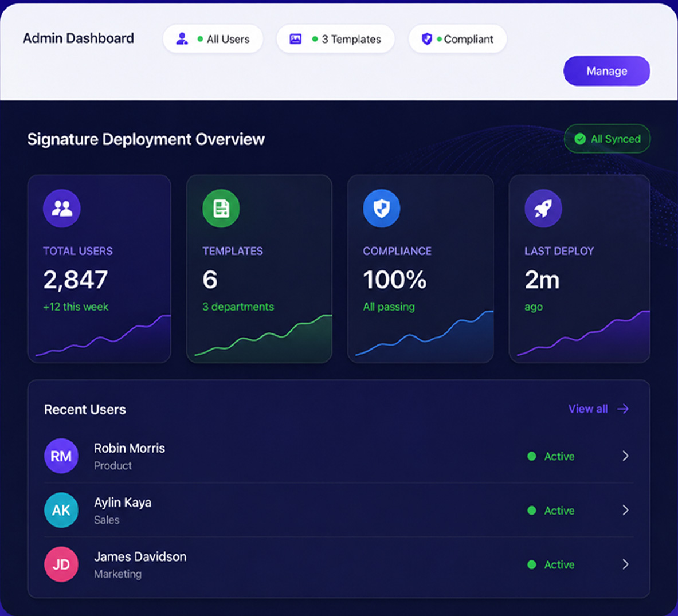Click the image icon beside 3 Templates
The width and height of the screenshot is (678, 616).
(x=295, y=39)
